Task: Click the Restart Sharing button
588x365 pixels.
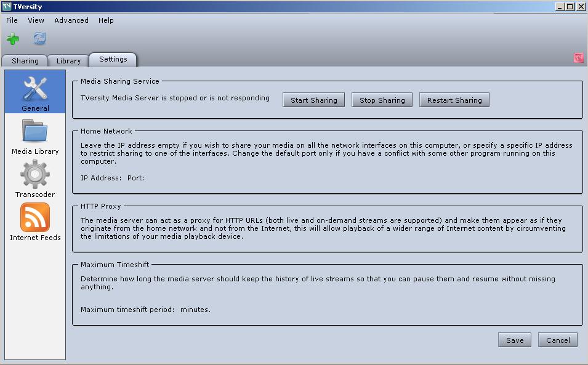Action: point(454,100)
